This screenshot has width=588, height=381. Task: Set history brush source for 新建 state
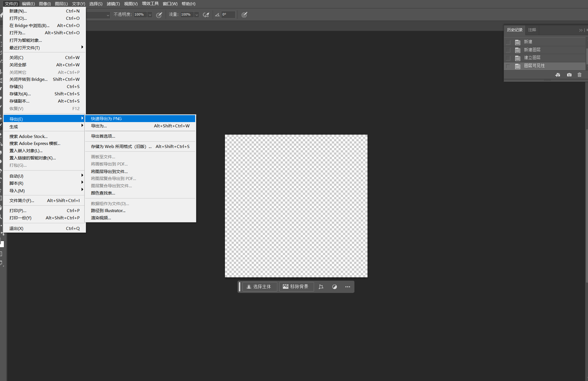(x=508, y=42)
